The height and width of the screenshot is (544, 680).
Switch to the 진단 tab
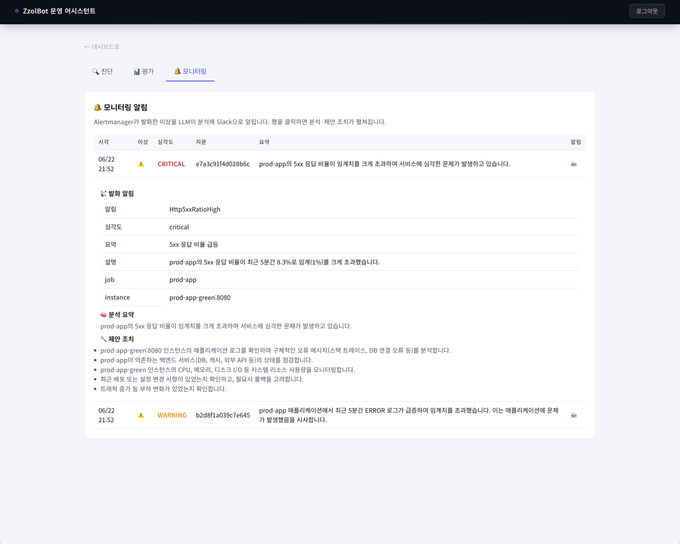pyautogui.click(x=102, y=72)
